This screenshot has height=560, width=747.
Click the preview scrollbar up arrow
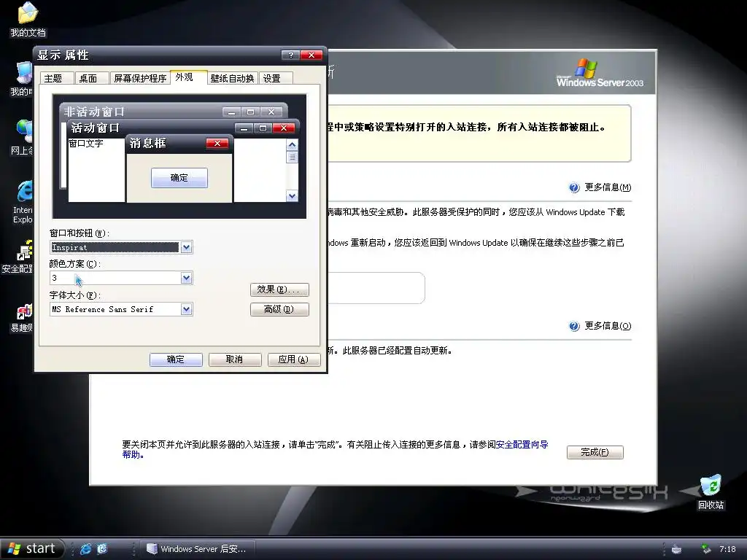(x=292, y=145)
